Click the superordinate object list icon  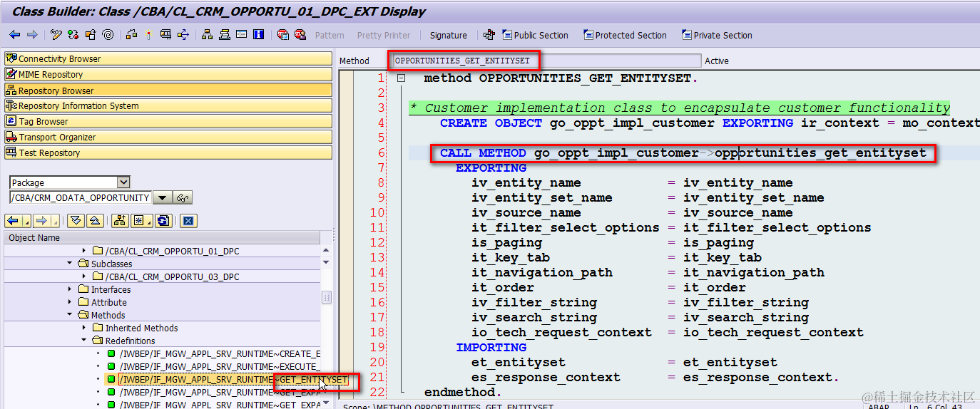[120, 220]
